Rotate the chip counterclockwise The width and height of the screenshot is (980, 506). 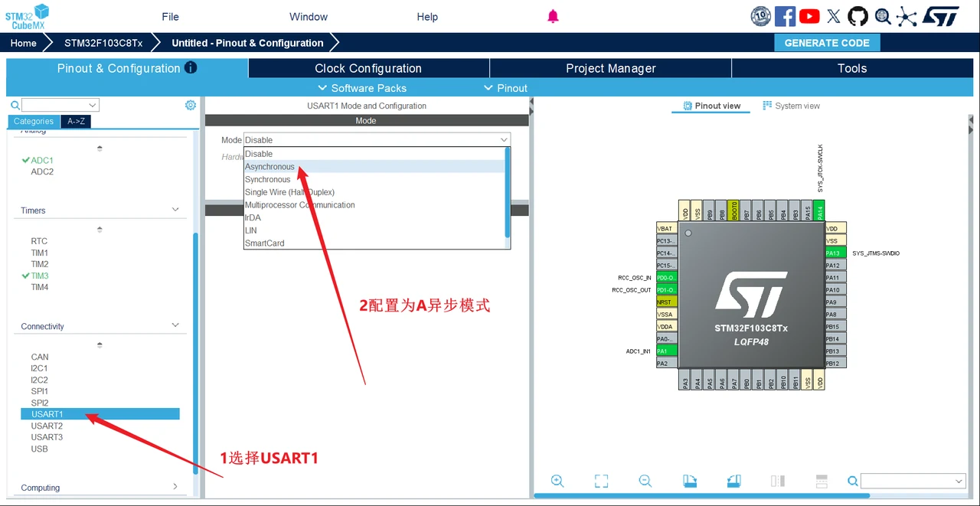click(x=733, y=481)
